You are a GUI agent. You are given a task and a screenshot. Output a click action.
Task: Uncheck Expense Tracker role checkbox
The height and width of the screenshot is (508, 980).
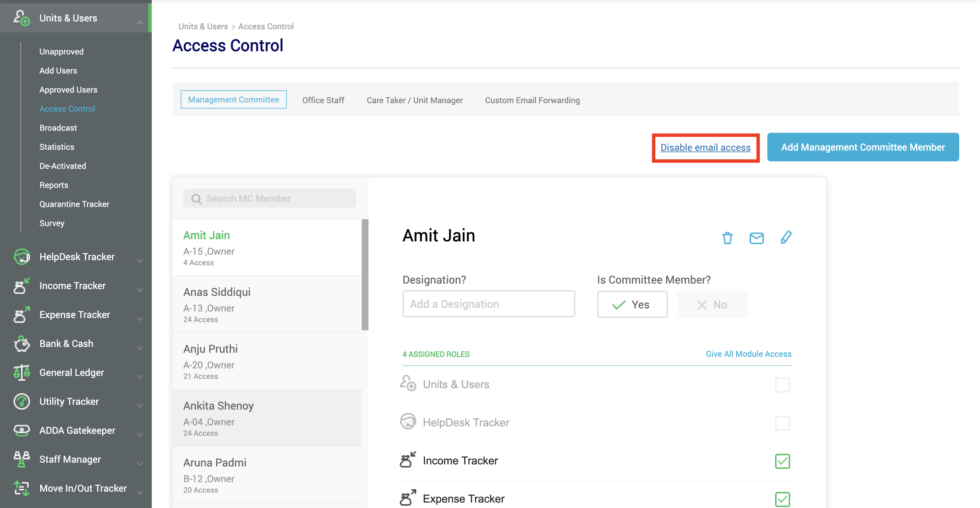coord(782,499)
